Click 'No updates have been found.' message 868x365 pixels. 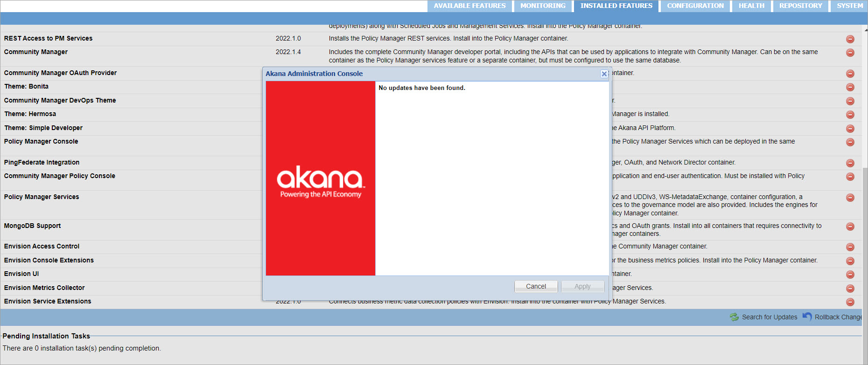tap(422, 88)
